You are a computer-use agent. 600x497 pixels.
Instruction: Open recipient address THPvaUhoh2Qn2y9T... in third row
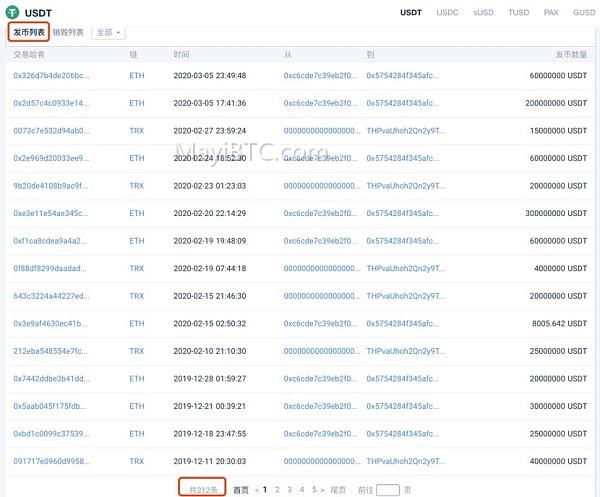tap(406, 130)
